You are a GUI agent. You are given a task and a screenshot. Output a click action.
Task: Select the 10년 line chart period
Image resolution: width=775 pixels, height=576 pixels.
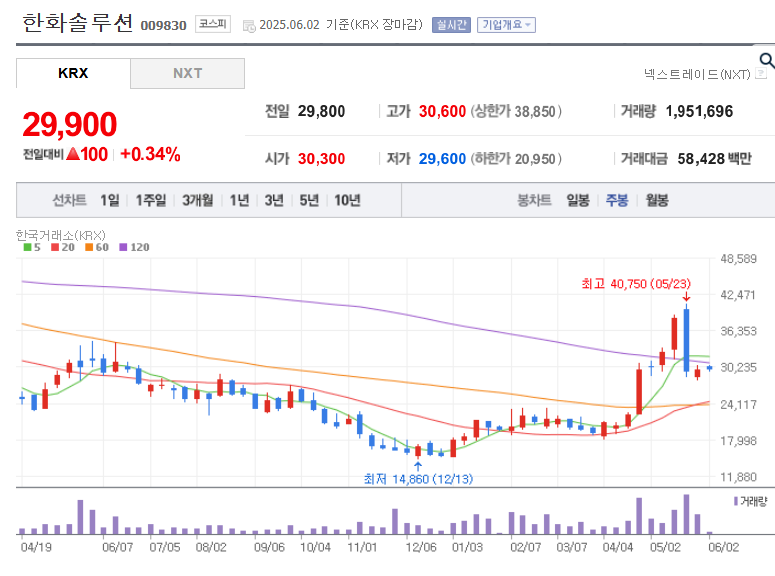coord(347,200)
